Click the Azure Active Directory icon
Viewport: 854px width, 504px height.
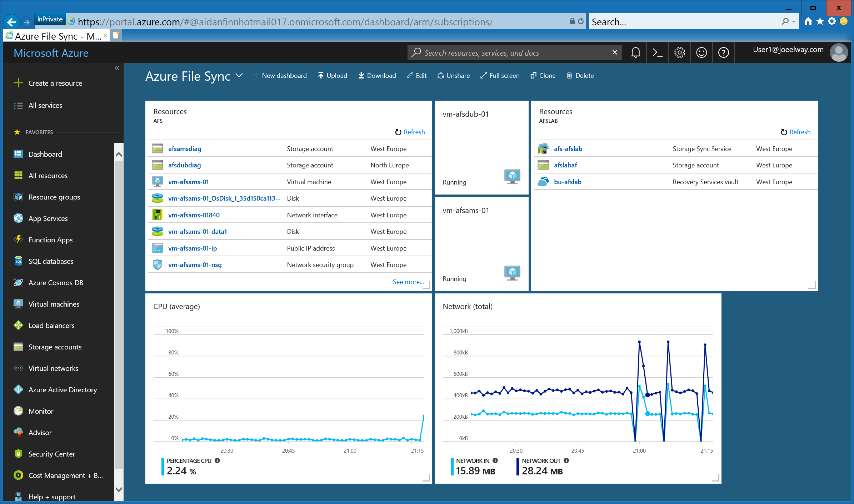(x=18, y=389)
